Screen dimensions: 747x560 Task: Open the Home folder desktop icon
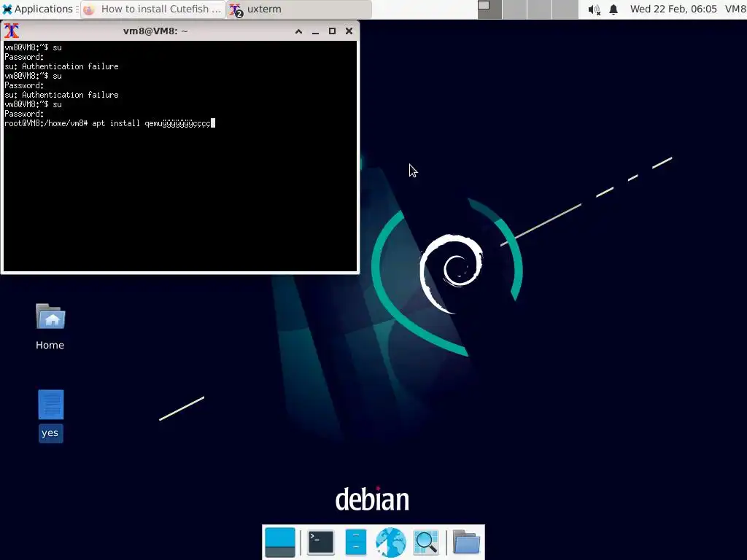click(50, 327)
